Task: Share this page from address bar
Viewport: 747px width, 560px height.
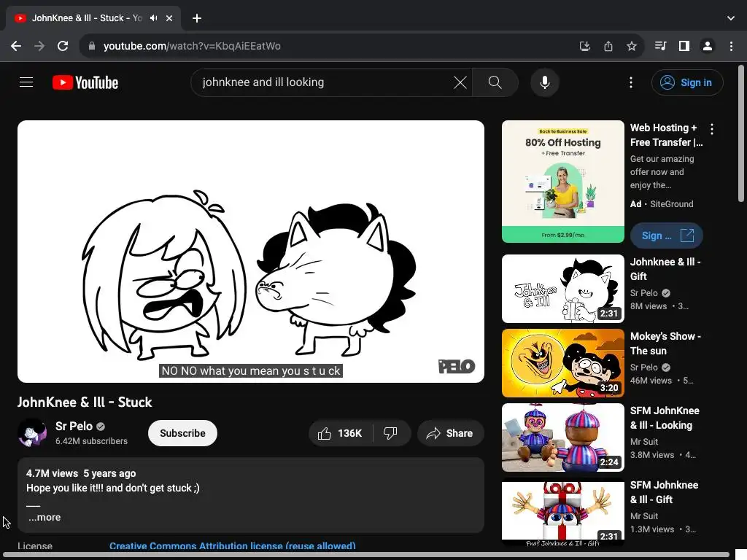Action: point(608,46)
